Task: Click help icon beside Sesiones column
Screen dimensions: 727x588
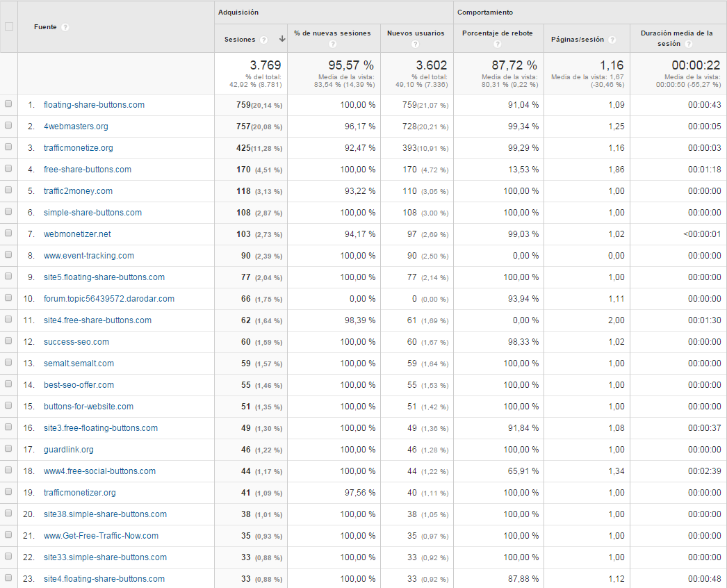Action: pyautogui.click(x=264, y=40)
